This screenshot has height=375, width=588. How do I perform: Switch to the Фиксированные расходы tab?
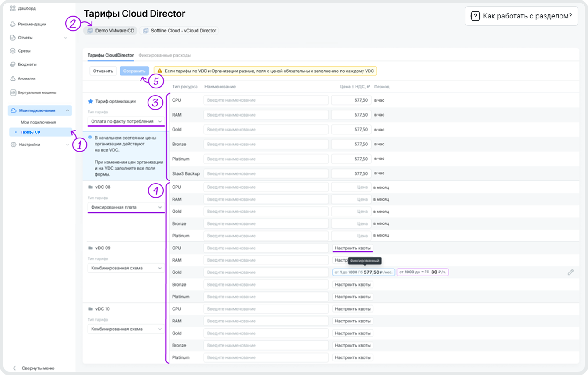(164, 56)
